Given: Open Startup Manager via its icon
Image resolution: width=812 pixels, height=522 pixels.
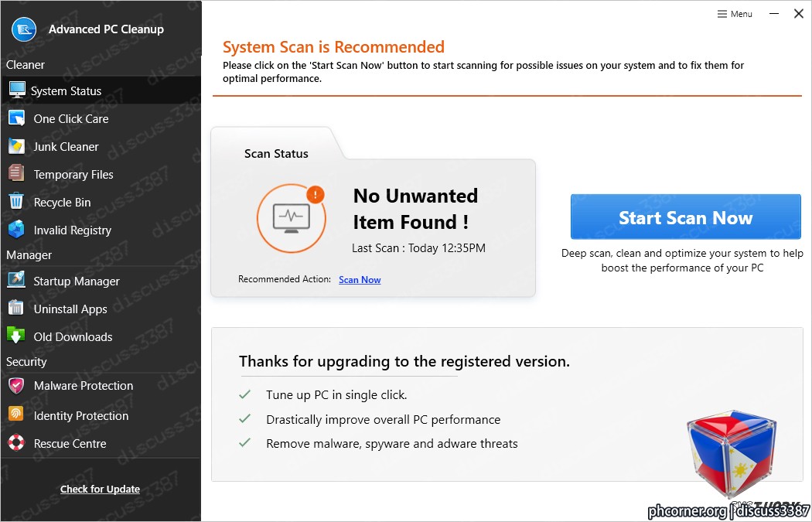Looking at the screenshot, I should click(16, 280).
